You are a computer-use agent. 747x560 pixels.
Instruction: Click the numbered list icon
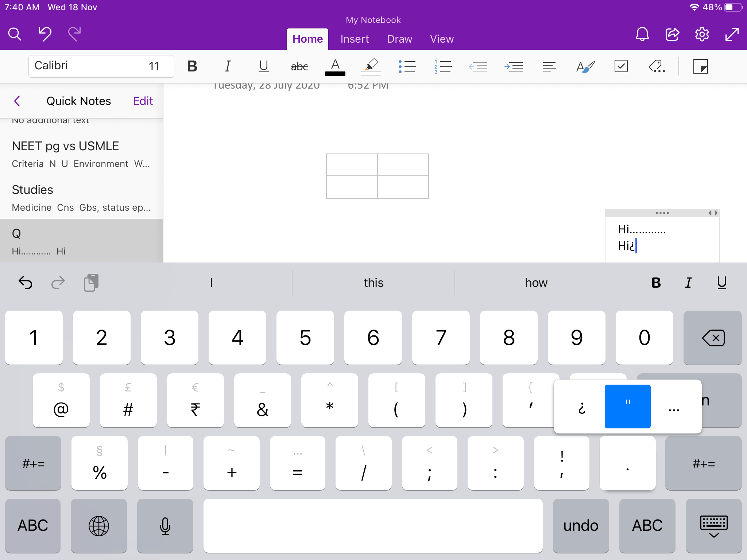tap(443, 66)
